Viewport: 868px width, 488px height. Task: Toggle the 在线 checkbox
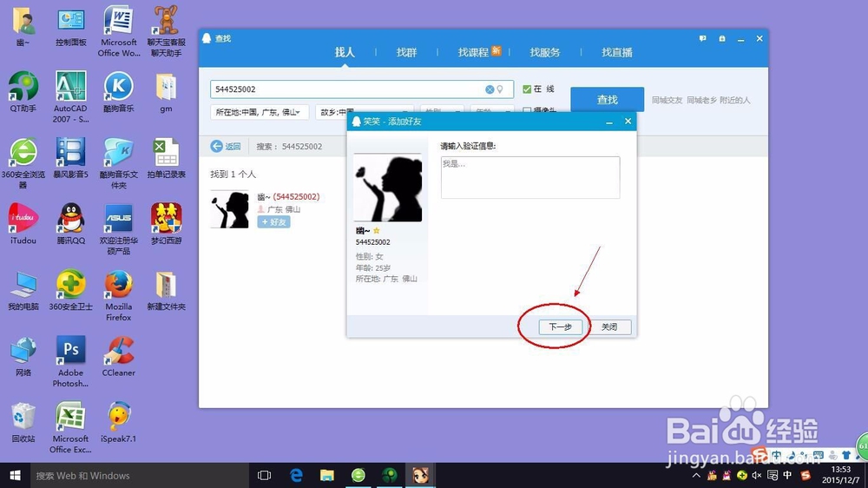coord(527,89)
